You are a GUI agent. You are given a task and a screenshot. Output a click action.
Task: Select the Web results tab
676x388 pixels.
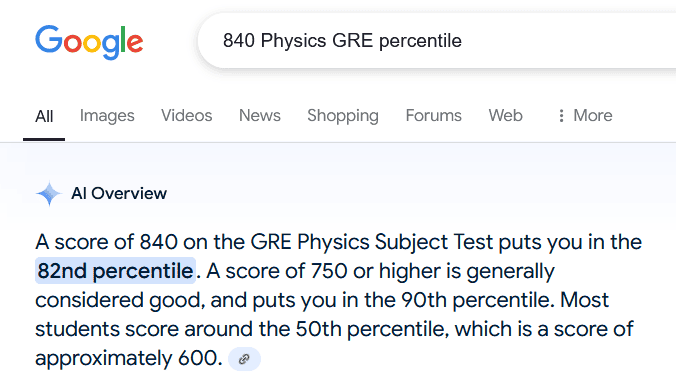pos(505,116)
